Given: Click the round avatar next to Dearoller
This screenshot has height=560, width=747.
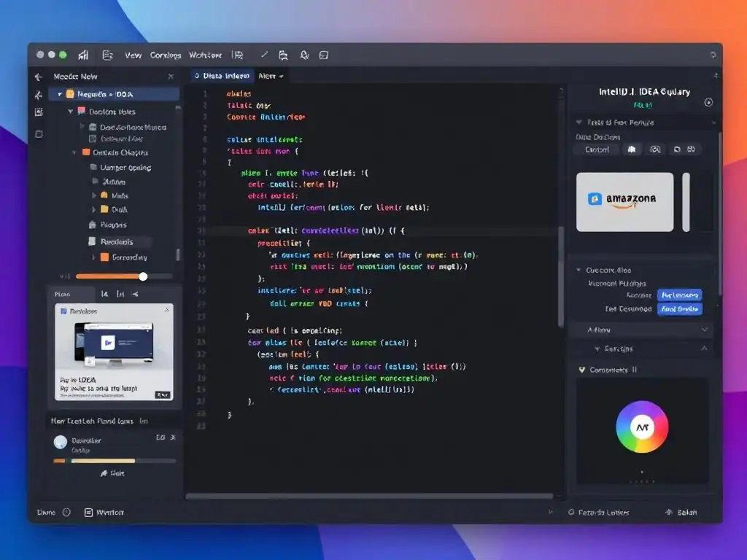Looking at the screenshot, I should [61, 443].
